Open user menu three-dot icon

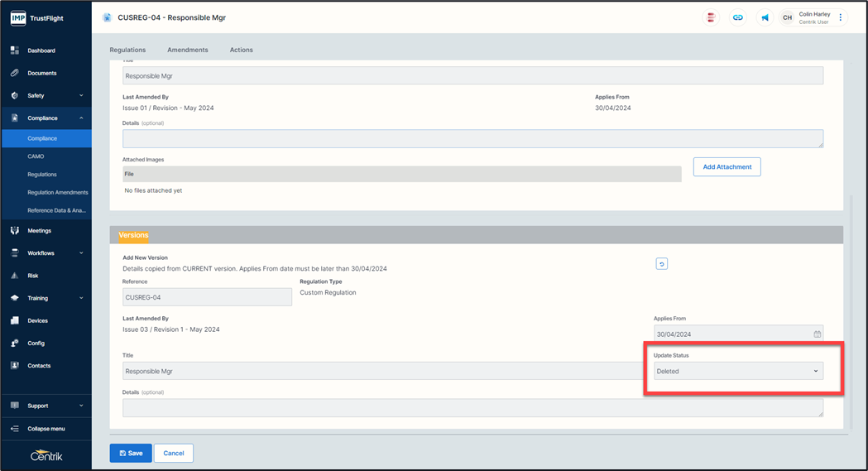(841, 17)
